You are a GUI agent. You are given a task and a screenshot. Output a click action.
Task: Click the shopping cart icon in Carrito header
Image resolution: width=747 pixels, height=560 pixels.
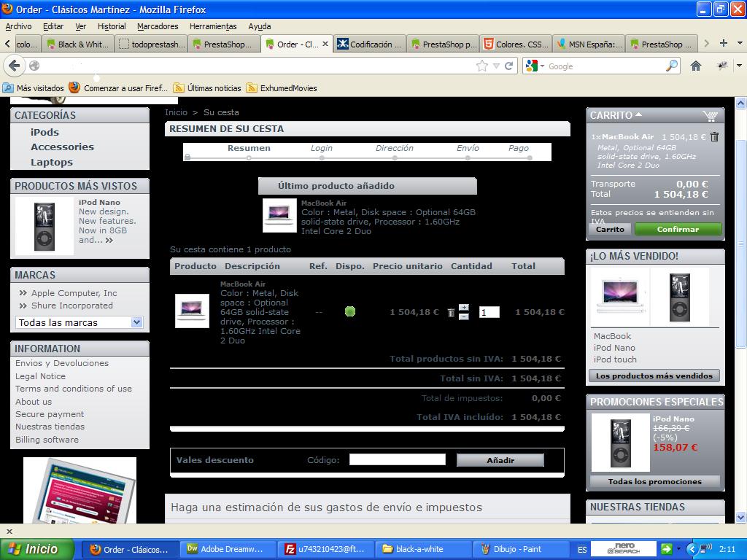pyautogui.click(x=710, y=116)
